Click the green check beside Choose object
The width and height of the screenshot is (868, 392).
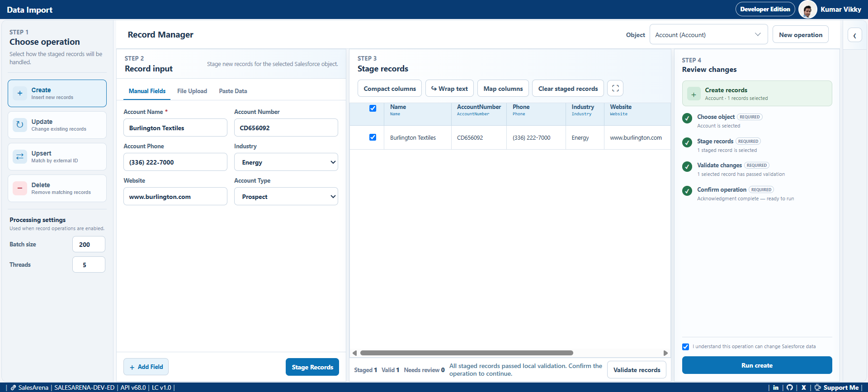687,118
